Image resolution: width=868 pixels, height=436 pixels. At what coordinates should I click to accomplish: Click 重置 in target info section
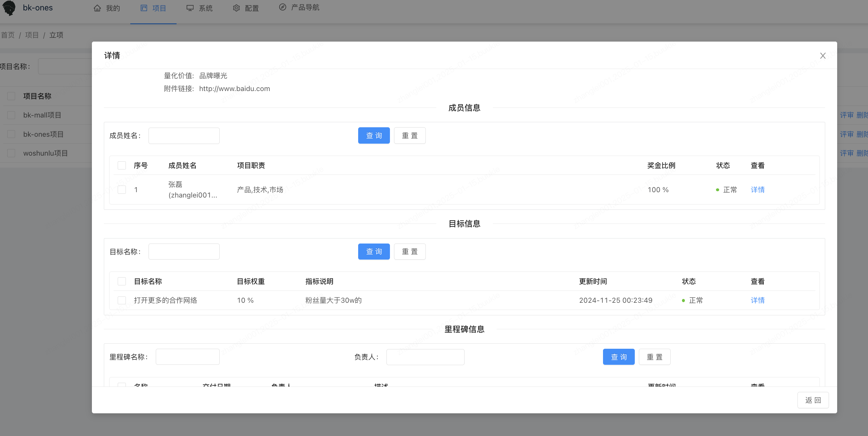point(410,252)
